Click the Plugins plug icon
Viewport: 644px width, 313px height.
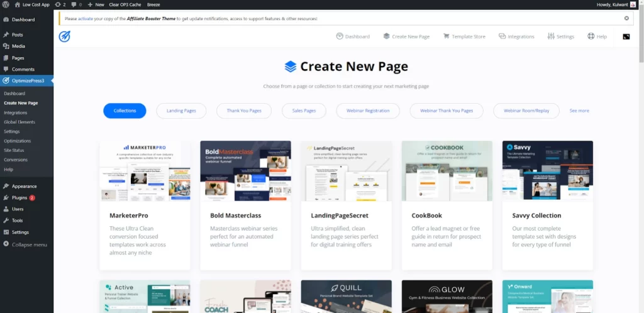point(6,198)
